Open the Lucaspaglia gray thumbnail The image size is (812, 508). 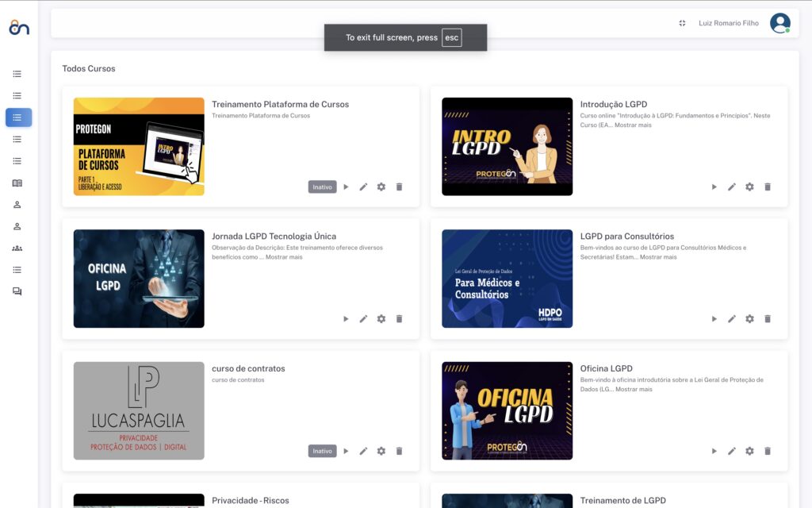tap(139, 410)
